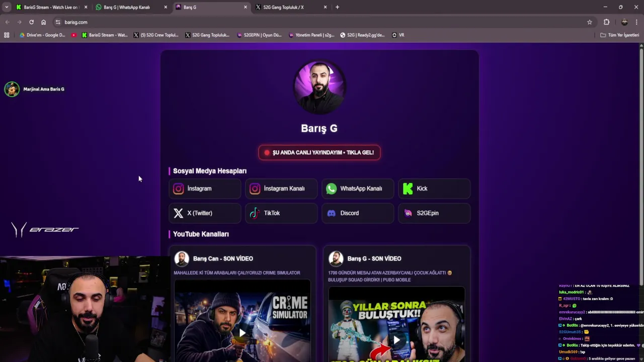
Task: Go forward to the next page
Action: tap(19, 22)
